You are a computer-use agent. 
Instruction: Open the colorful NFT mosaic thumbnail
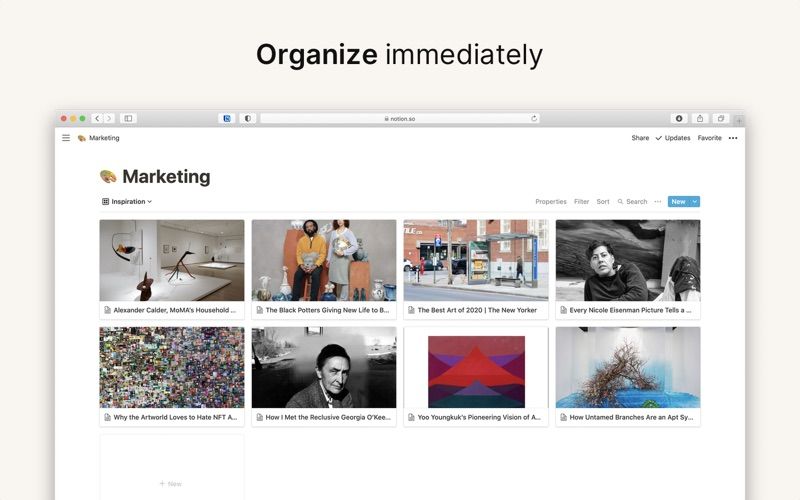click(172, 367)
